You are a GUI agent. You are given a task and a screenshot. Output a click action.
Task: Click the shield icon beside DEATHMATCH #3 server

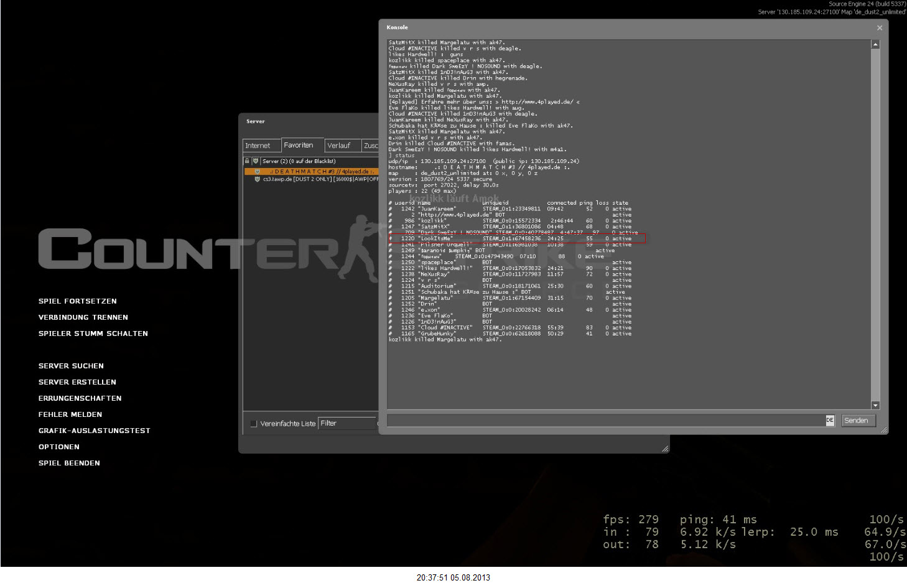[258, 171]
